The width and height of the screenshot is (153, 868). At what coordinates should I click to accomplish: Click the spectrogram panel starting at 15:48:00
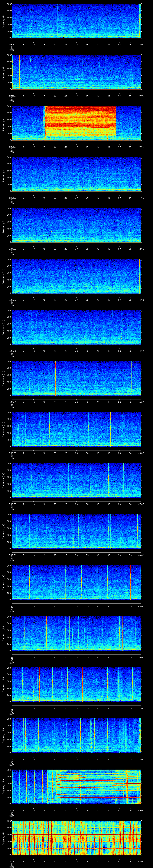[x=77, y=583]
